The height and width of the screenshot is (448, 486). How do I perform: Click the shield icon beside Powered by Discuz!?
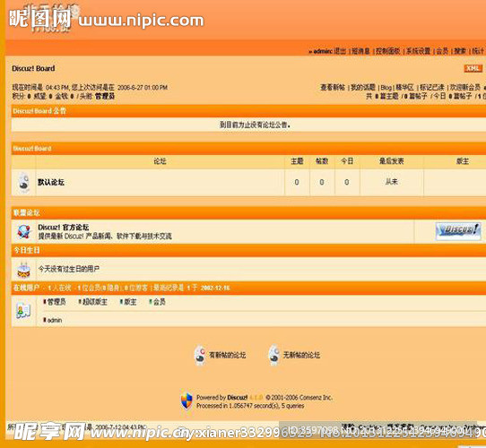187,401
